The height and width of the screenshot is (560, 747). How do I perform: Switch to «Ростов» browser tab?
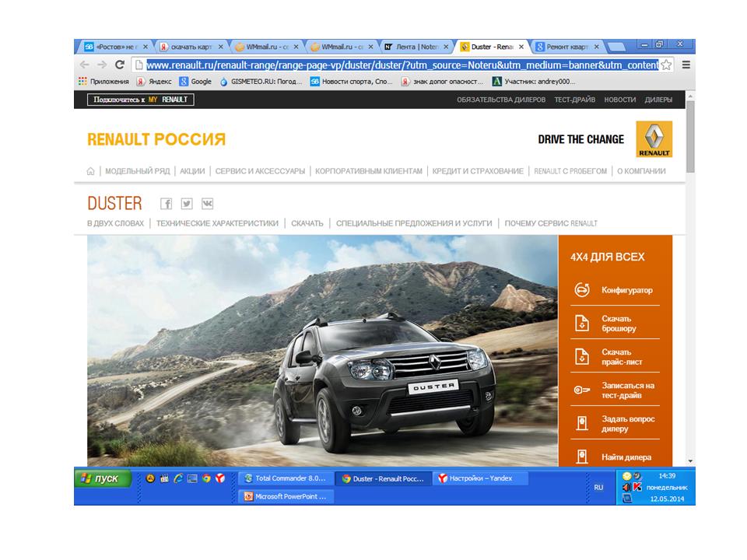point(116,47)
